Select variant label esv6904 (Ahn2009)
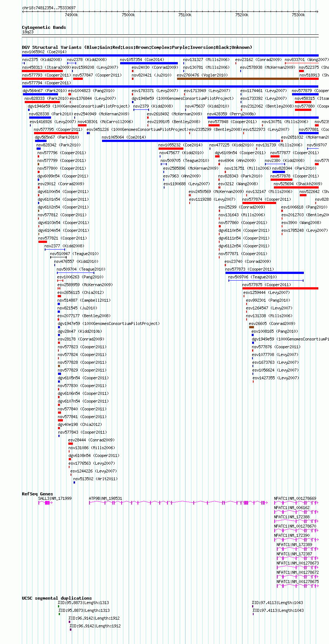The height and width of the screenshot is (644, 329). click(237, 160)
